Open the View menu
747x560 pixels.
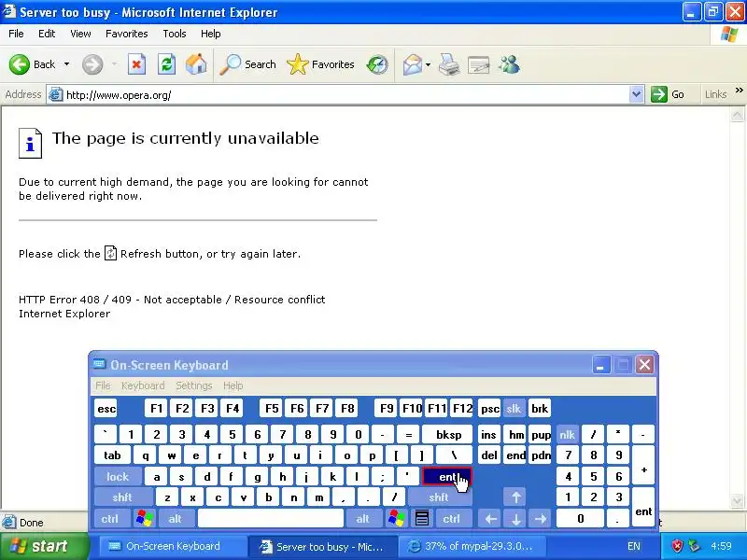pyautogui.click(x=80, y=34)
